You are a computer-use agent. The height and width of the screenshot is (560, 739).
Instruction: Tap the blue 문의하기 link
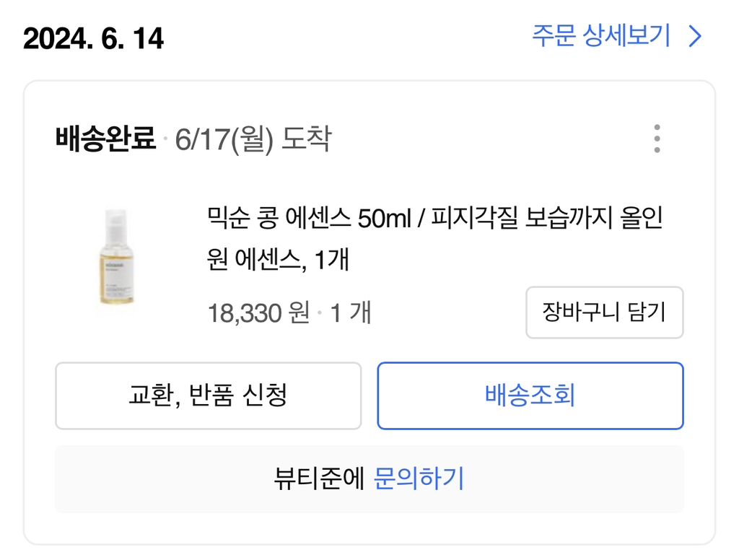pos(419,478)
